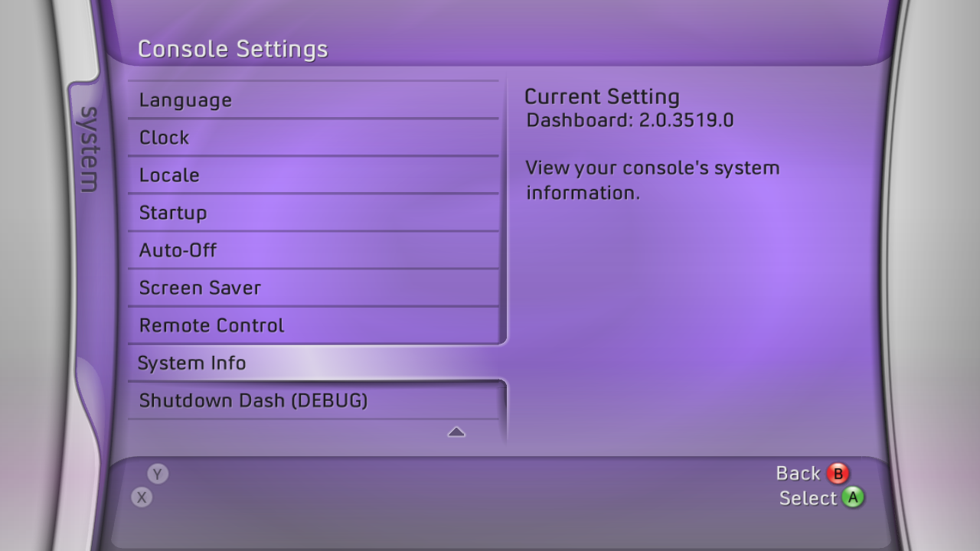Image resolution: width=980 pixels, height=551 pixels.
Task: Select the Screen Saver entry
Action: 313,288
